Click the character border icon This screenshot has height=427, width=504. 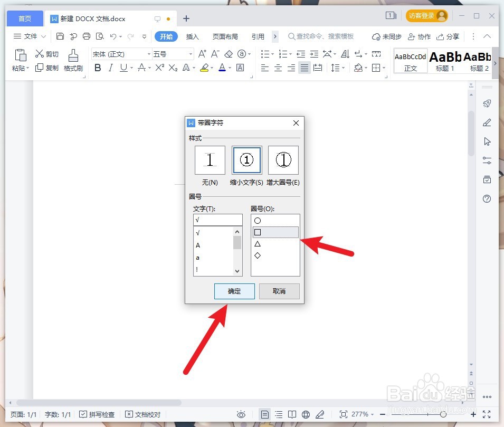coord(240,68)
